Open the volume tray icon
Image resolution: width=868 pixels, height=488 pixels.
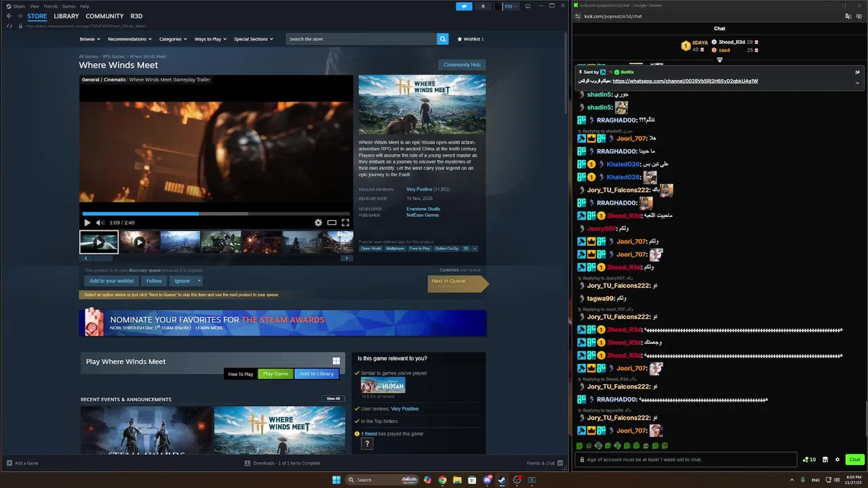(838, 480)
